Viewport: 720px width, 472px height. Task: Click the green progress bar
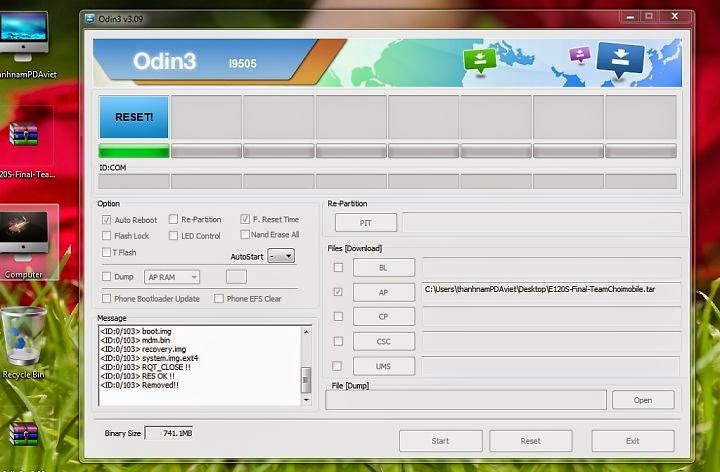(134, 151)
